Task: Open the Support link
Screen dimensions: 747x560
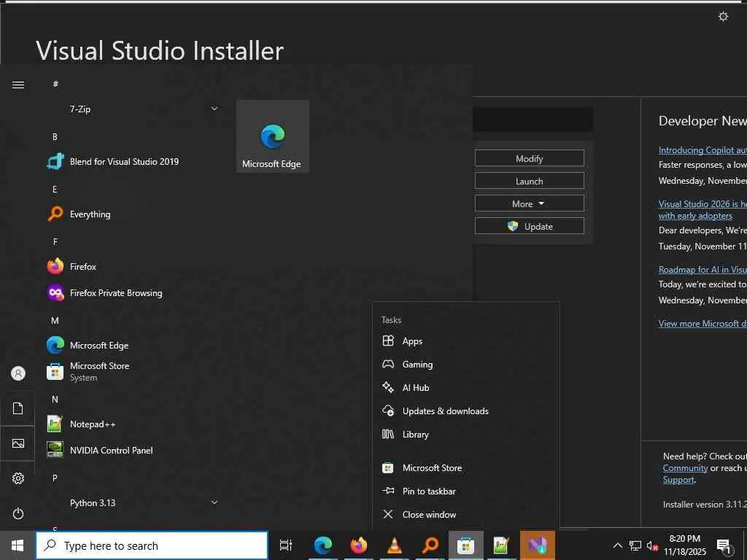Action: (x=678, y=480)
